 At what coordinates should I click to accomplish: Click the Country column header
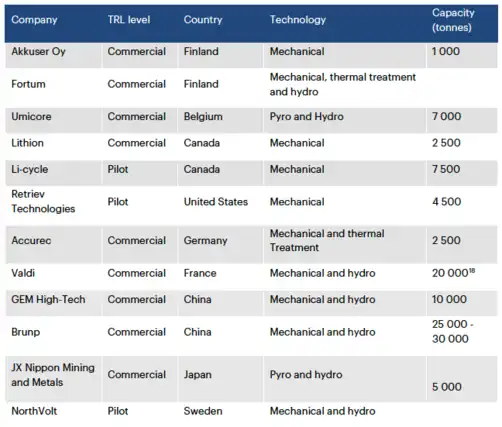pyautogui.click(x=203, y=20)
